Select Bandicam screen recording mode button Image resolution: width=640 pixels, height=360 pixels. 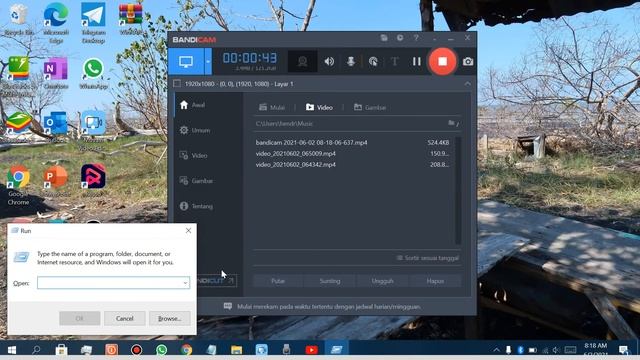pos(186,61)
